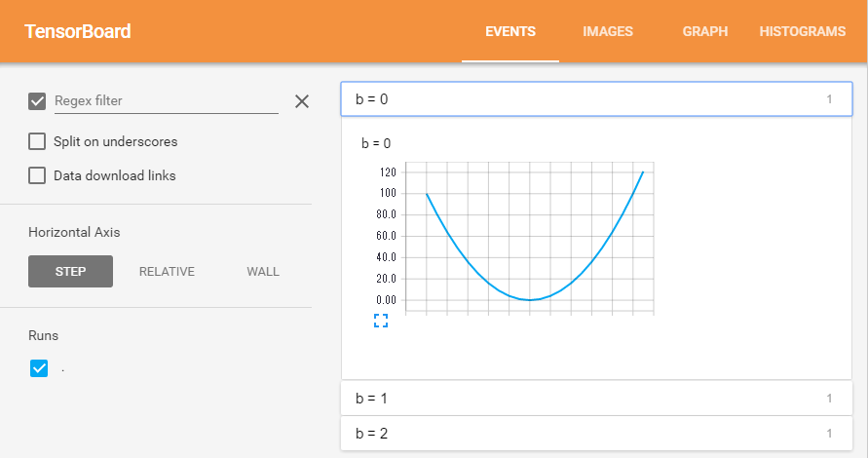Uncheck the '.' run checkbox

(x=39, y=368)
